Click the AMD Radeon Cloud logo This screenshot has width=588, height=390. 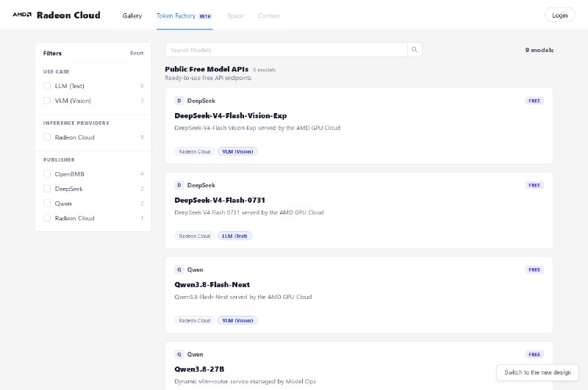click(57, 15)
